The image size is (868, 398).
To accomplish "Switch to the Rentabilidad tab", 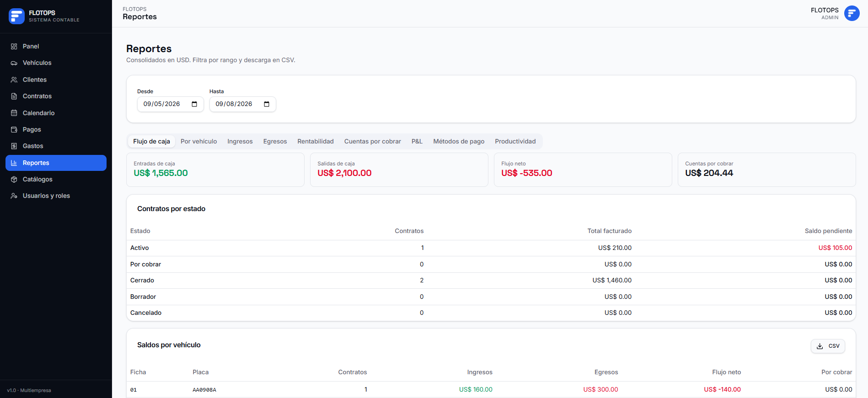I will (316, 142).
